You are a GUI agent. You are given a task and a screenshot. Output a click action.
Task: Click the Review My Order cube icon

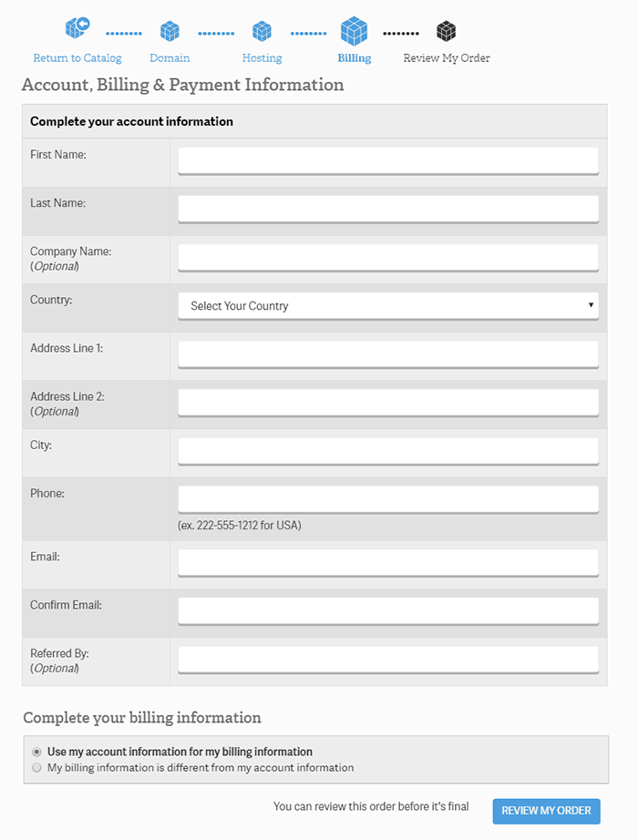[x=446, y=32]
